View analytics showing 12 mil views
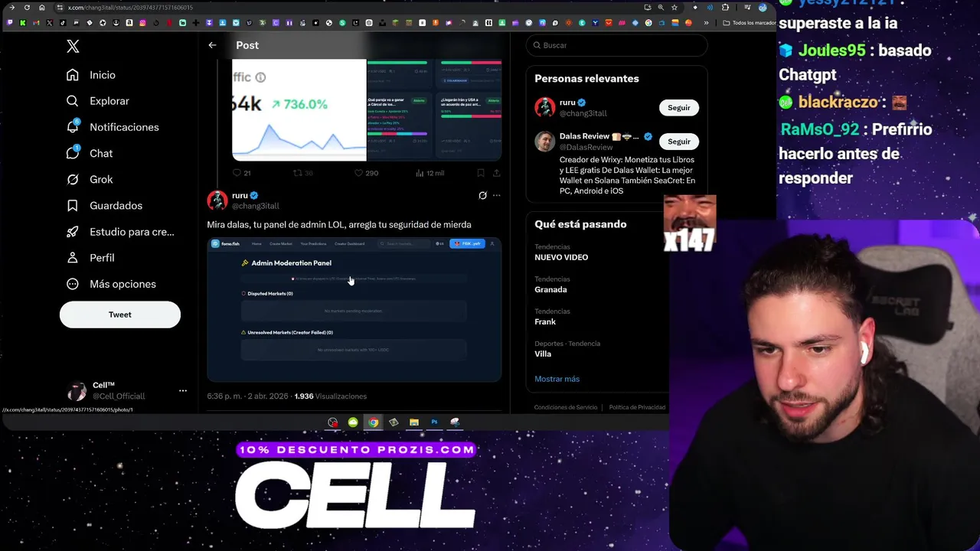This screenshot has height=551, width=980. pyautogui.click(x=430, y=173)
